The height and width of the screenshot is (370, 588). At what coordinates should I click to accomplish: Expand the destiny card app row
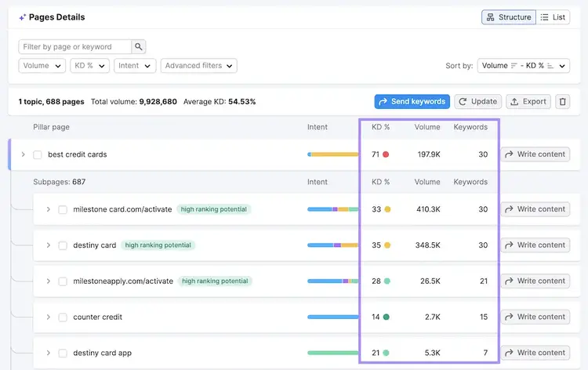pyautogui.click(x=49, y=353)
